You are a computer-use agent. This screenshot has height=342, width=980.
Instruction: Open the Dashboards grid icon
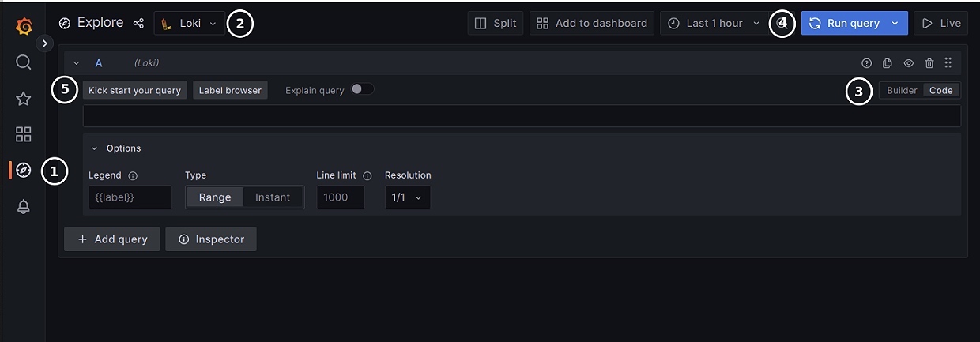click(x=24, y=134)
